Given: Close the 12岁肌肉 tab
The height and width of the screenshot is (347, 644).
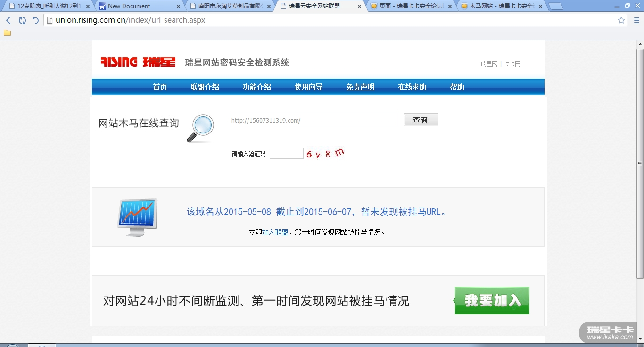Looking at the screenshot, I should point(88,7).
